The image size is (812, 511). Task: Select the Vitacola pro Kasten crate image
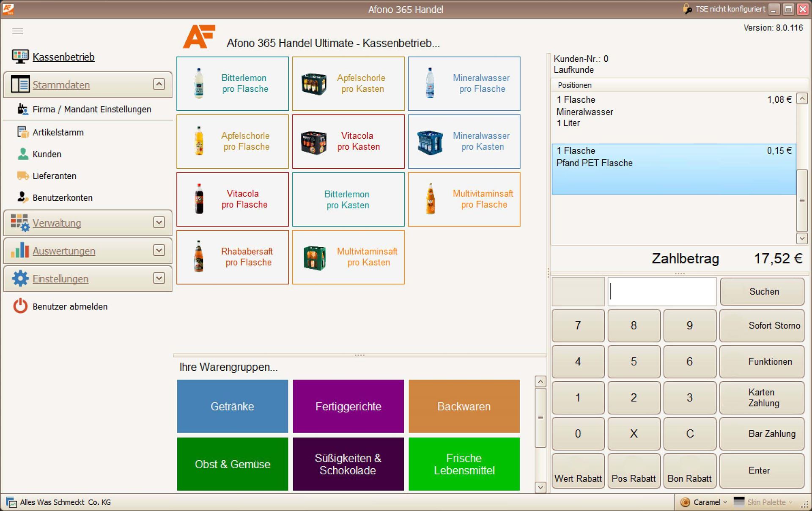(x=314, y=142)
